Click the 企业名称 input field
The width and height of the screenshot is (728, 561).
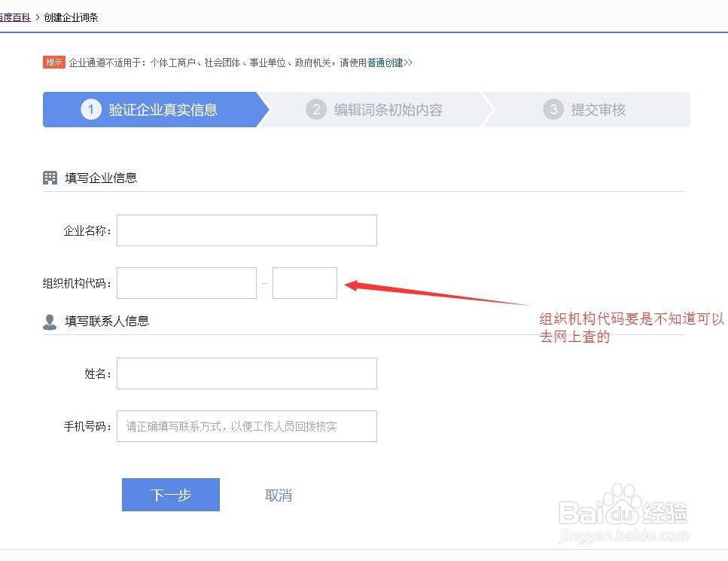[246, 230]
